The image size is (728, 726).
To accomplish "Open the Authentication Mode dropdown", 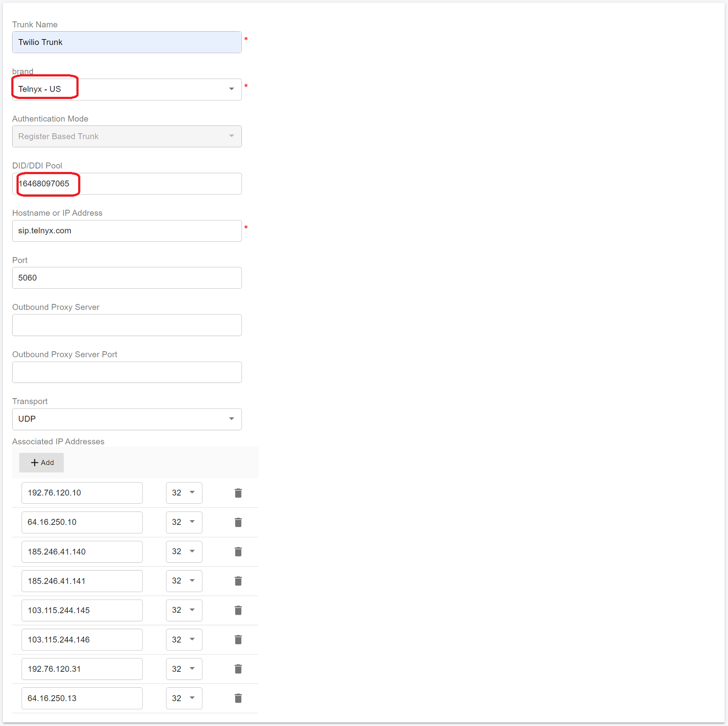I will coord(127,136).
